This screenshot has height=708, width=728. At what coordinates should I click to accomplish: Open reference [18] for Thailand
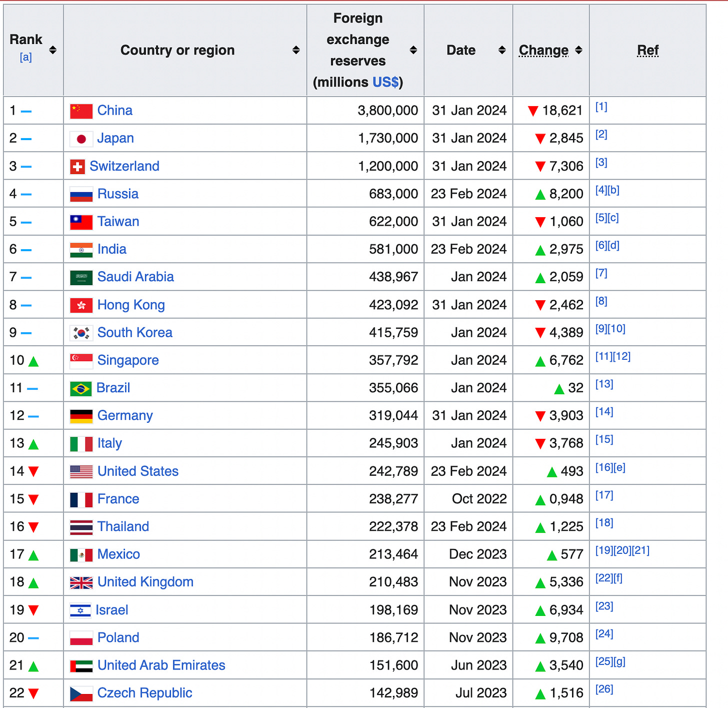coord(604,523)
